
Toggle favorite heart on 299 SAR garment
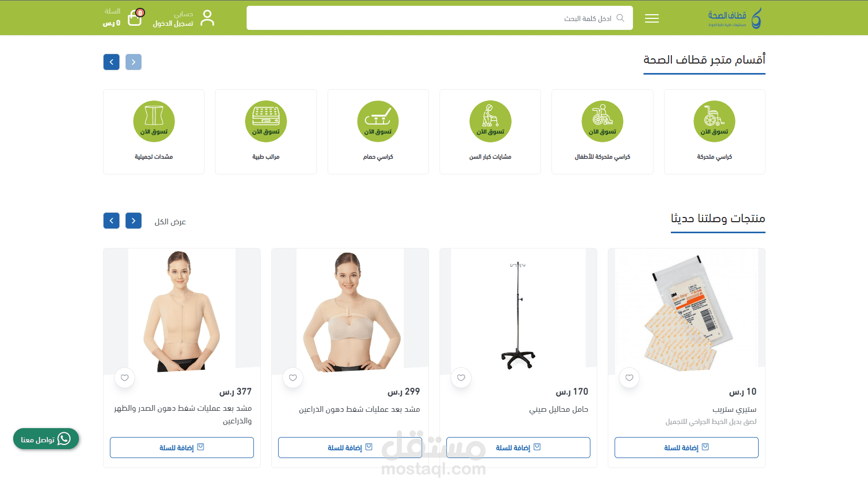293,378
